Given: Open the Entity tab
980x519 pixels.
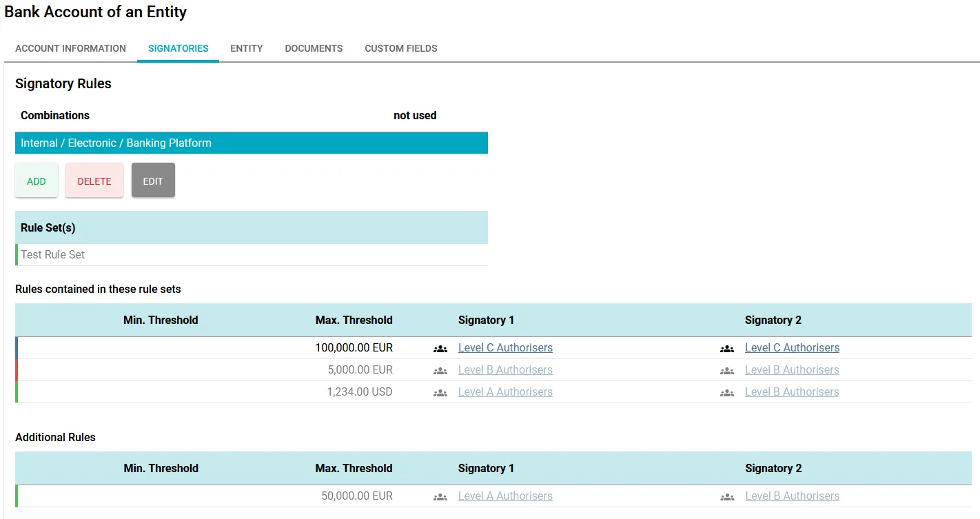Looking at the screenshot, I should [247, 48].
